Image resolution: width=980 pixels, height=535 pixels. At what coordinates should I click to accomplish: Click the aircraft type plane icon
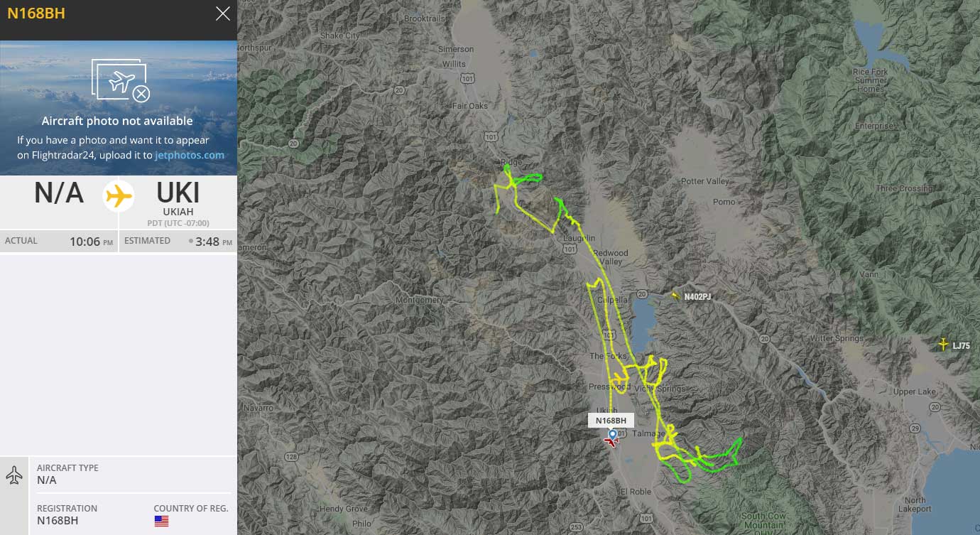pyautogui.click(x=14, y=475)
